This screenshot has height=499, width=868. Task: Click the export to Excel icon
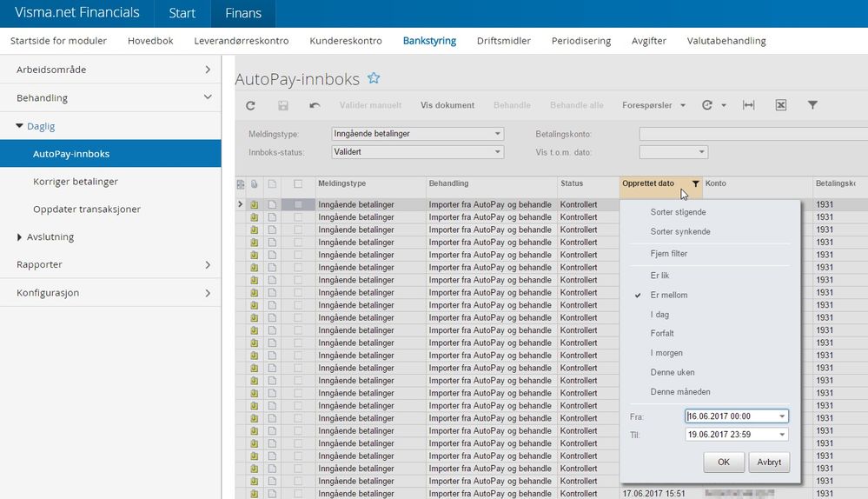coord(780,105)
